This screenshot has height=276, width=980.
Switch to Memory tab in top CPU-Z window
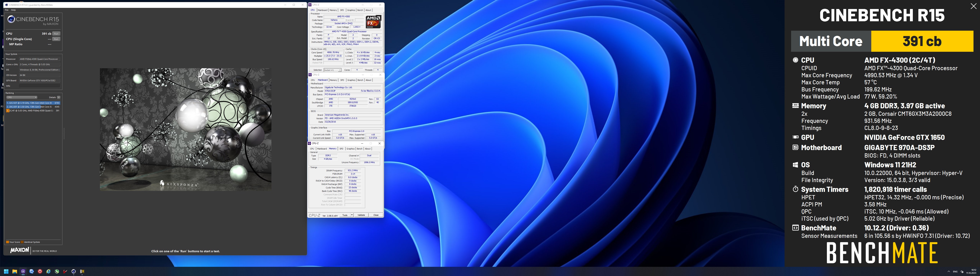333,10
